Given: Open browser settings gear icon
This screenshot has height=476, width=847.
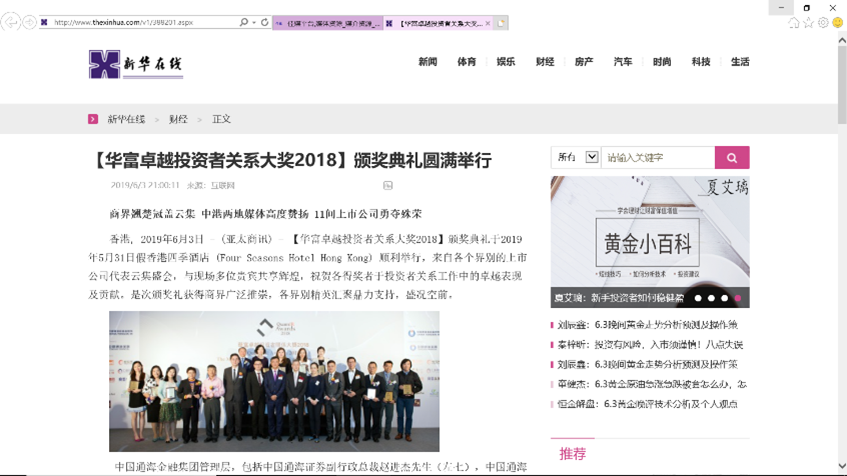Looking at the screenshot, I should coord(823,23).
